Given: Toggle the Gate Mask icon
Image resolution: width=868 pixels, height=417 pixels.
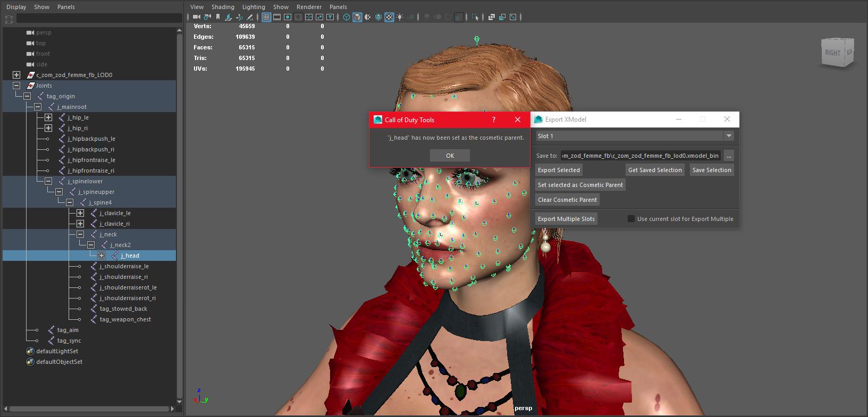Looking at the screenshot, I should (x=298, y=17).
